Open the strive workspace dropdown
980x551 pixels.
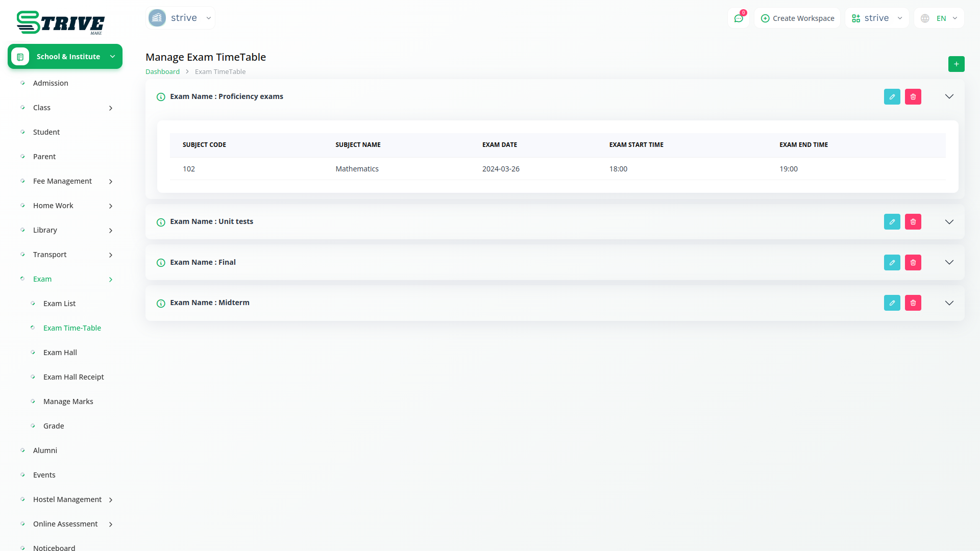pos(876,18)
